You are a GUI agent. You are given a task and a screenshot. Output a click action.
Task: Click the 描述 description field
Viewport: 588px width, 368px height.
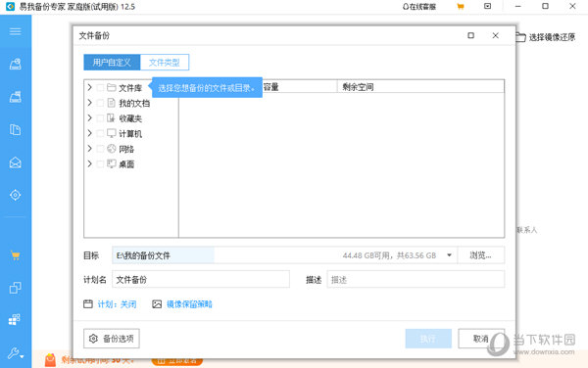tap(416, 279)
